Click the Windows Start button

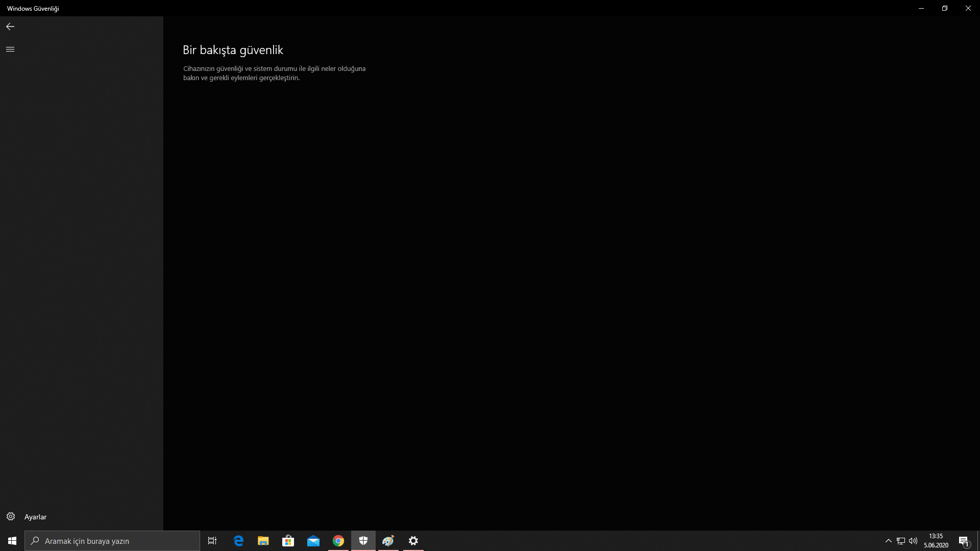(12, 541)
